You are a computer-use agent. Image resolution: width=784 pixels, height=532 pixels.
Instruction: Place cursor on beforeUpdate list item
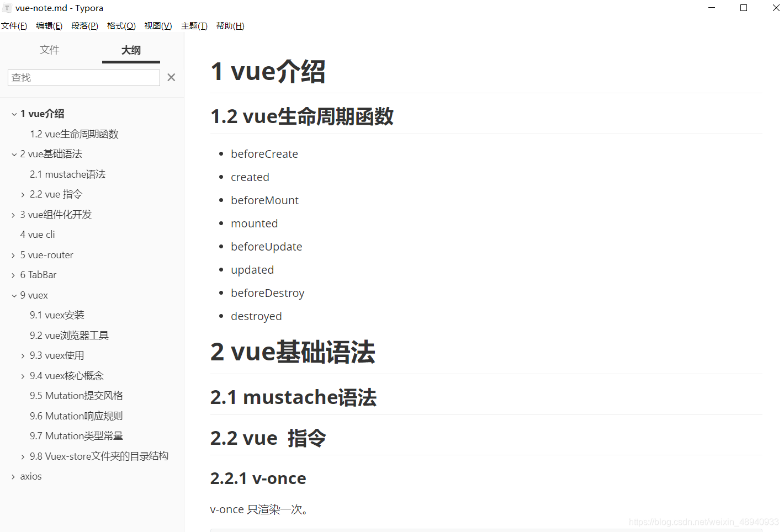point(267,247)
